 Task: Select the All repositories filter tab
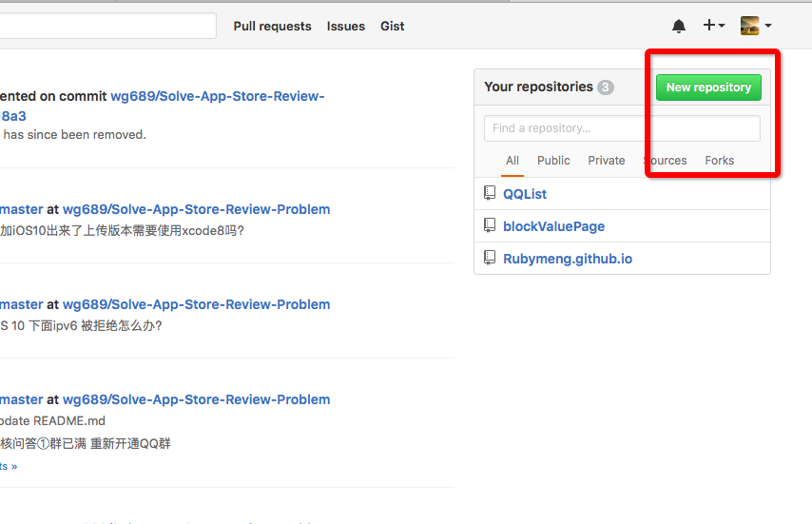coord(512,161)
